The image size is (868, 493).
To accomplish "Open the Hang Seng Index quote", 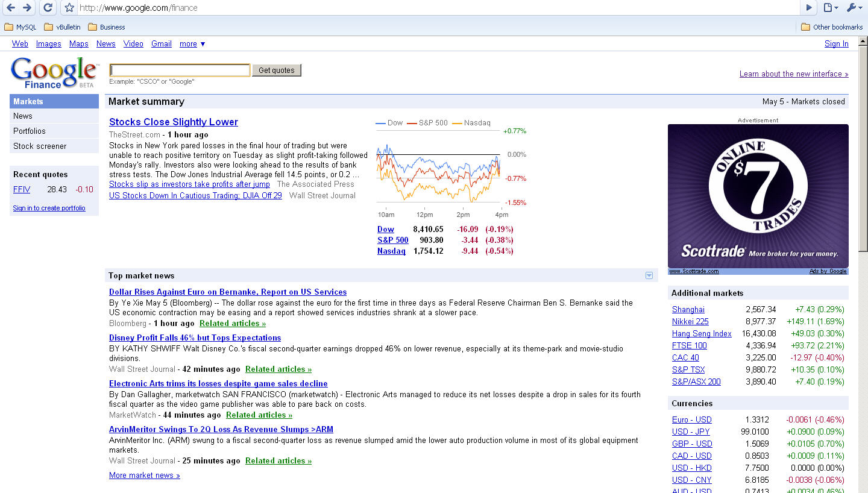I will click(x=702, y=334).
